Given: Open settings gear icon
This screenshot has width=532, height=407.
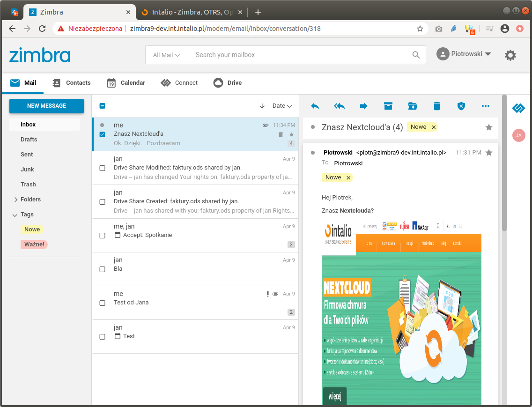Looking at the screenshot, I should tap(510, 55).
